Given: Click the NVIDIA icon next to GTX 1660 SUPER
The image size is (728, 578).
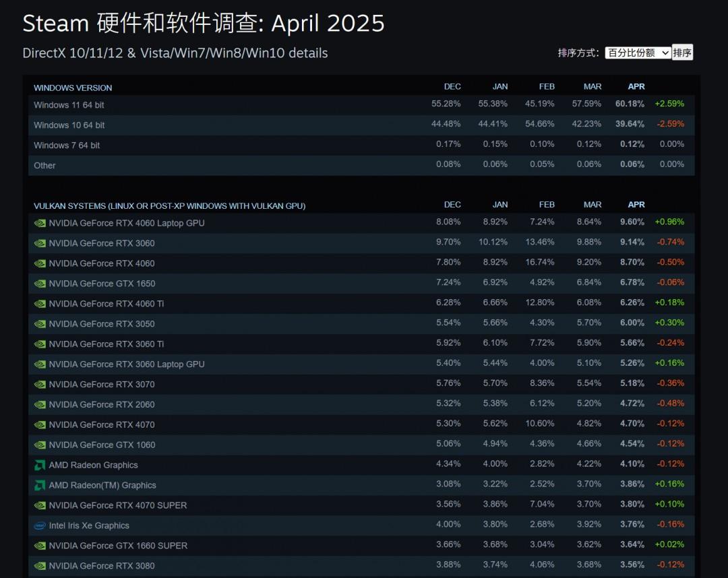Looking at the screenshot, I should click(x=39, y=546).
